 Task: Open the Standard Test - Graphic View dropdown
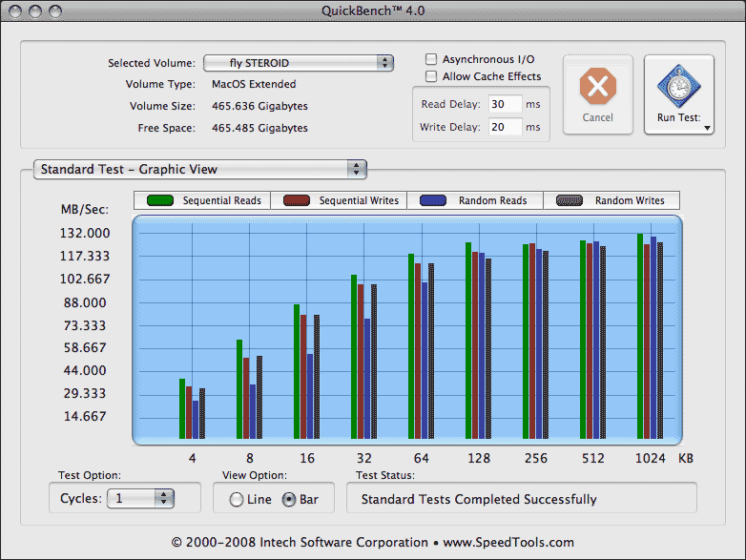tap(199, 169)
